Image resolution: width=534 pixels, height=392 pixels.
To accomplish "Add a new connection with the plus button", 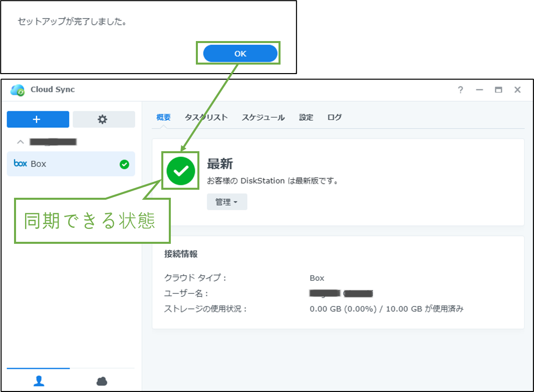I will [38, 119].
